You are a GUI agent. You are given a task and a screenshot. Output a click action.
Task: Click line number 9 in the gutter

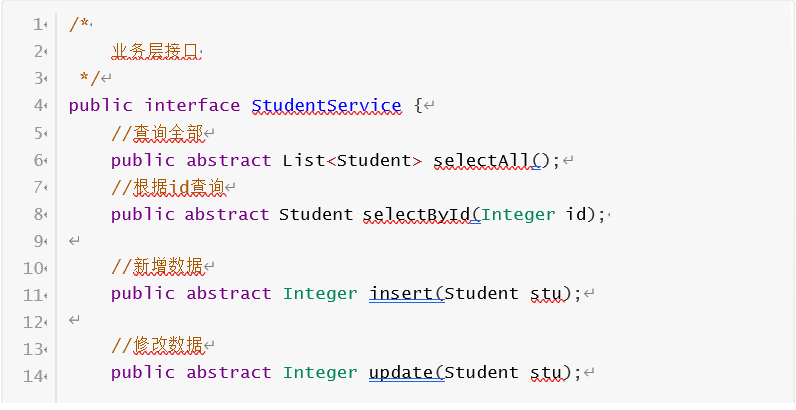click(37, 240)
